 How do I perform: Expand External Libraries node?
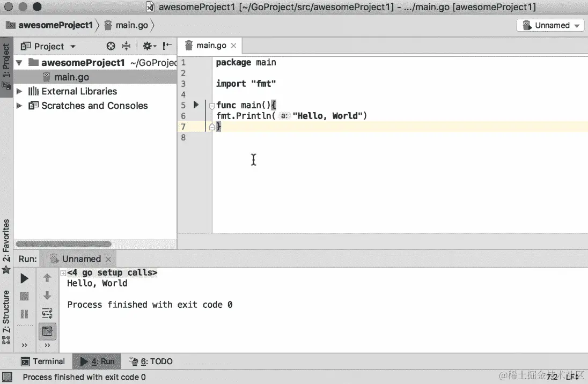pyautogui.click(x=19, y=91)
